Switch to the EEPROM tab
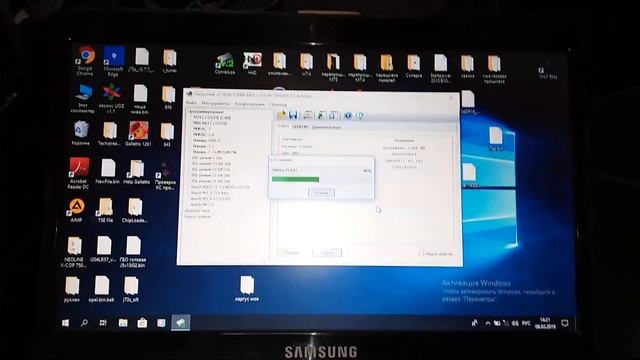Screen dimensions: 640x360 tap(300, 127)
